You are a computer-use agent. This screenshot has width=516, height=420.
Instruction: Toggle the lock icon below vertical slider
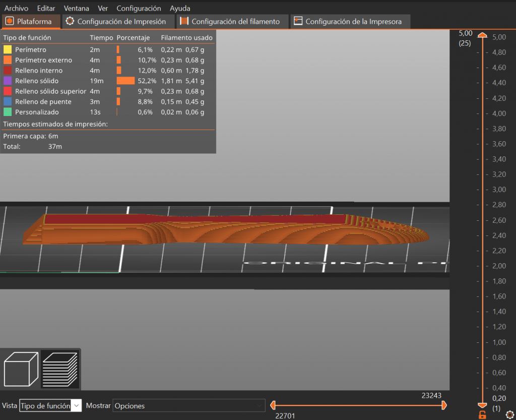point(482,415)
